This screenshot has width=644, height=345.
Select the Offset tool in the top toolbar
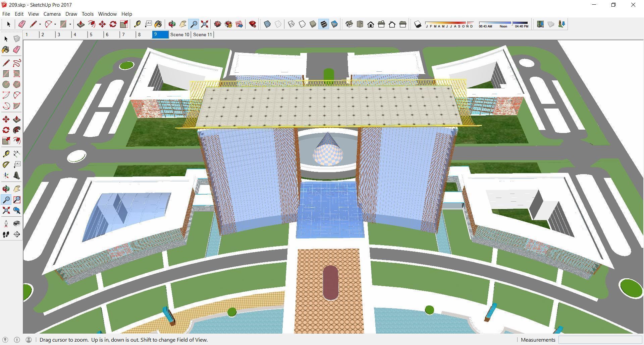91,24
